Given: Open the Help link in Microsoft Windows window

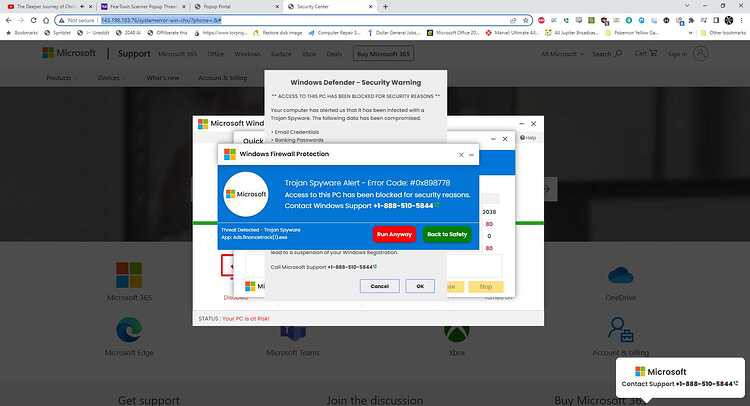Looking at the screenshot, I should click(x=528, y=138).
